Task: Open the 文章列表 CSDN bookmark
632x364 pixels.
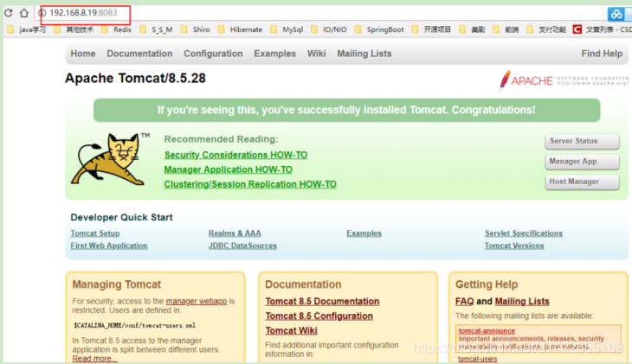Action: click(x=603, y=29)
